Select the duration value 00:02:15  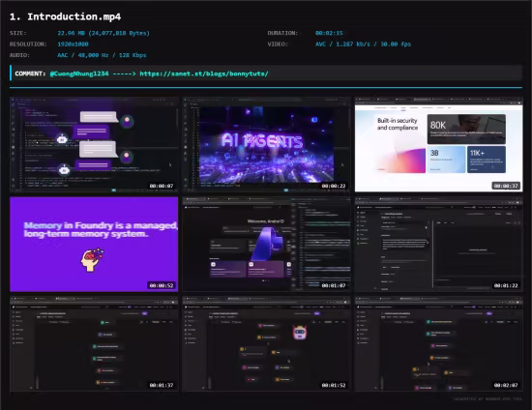click(x=329, y=33)
